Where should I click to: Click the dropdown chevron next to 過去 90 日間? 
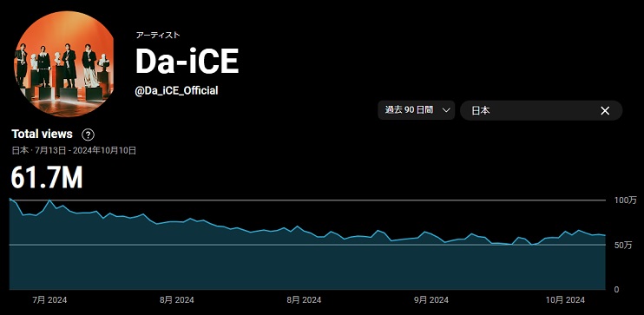pyautogui.click(x=445, y=110)
